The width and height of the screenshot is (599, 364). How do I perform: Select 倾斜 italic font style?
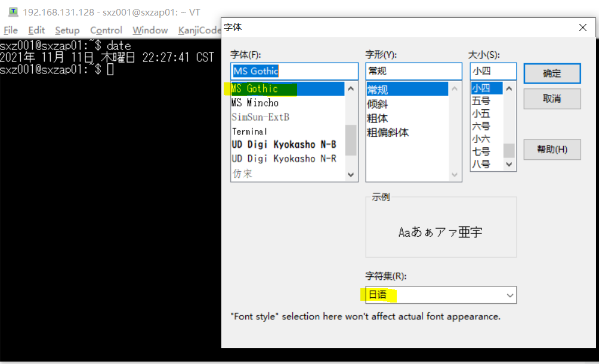tap(407, 104)
